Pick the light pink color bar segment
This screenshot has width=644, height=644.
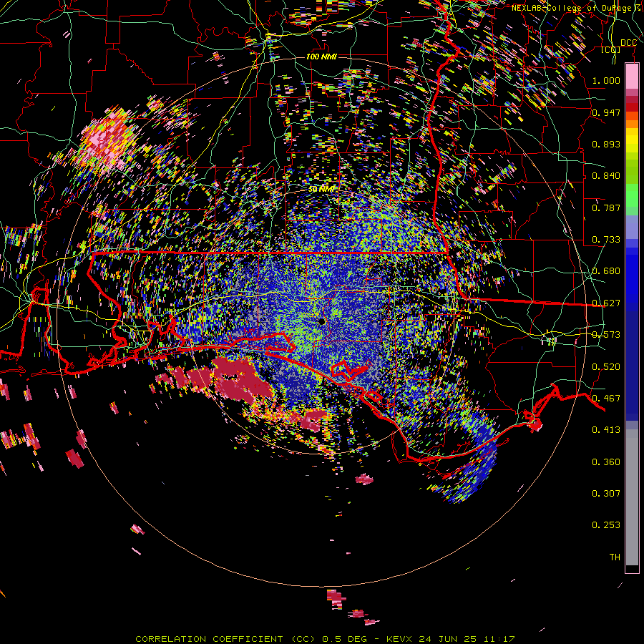[632, 76]
